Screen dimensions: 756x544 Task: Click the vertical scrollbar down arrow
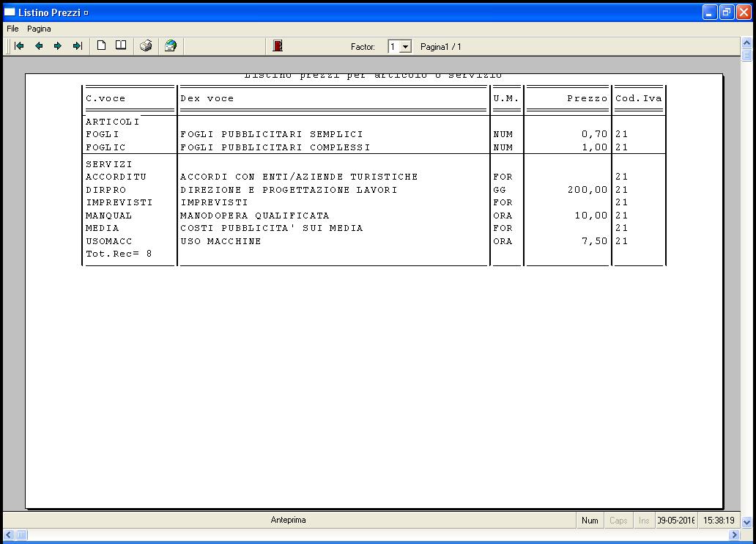746,522
